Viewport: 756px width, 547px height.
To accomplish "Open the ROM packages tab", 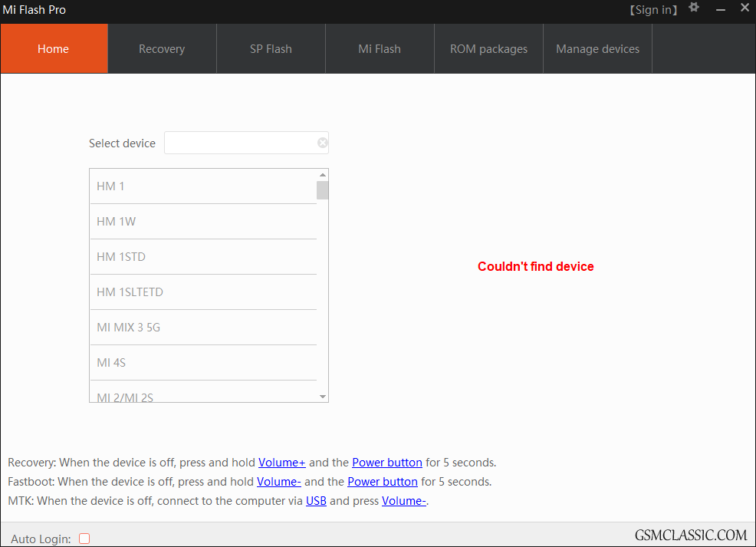I will pyautogui.click(x=488, y=48).
